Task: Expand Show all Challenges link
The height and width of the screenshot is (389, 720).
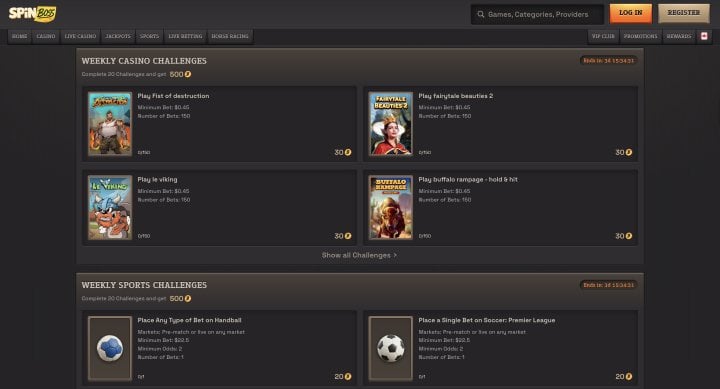Action: point(359,255)
